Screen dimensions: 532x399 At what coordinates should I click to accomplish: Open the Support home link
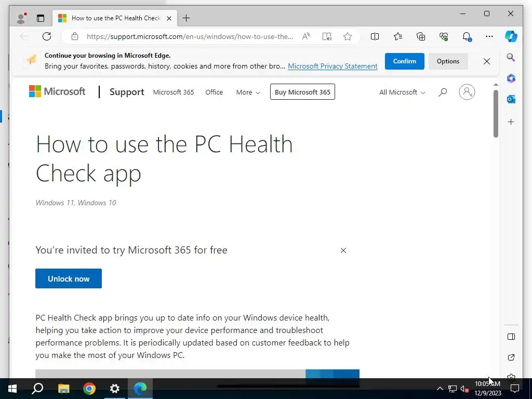coord(127,92)
